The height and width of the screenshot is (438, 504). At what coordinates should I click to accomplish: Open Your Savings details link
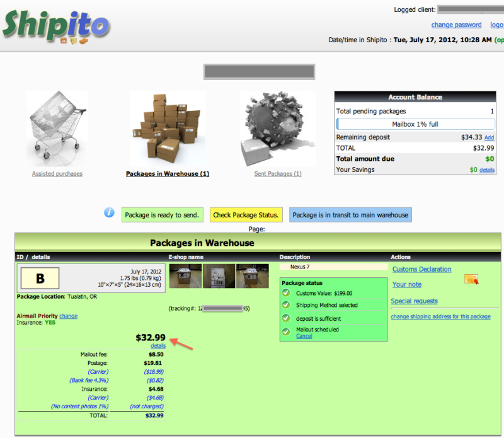point(486,170)
